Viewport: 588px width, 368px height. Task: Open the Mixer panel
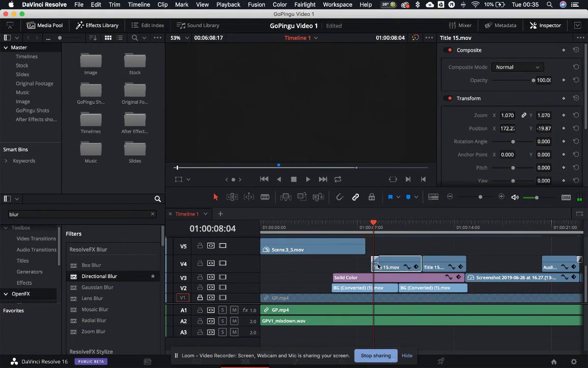[x=460, y=25]
